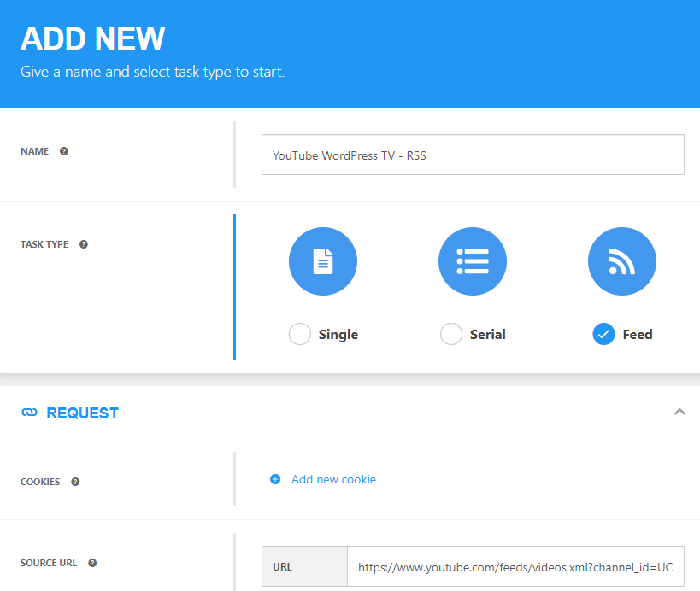Click the REQUEST section header
Screen dimensions: 700x591
(83, 413)
